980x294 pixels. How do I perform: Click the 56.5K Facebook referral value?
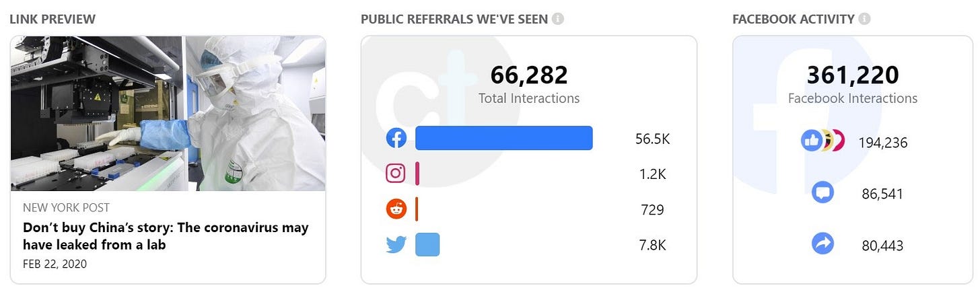[652, 139]
